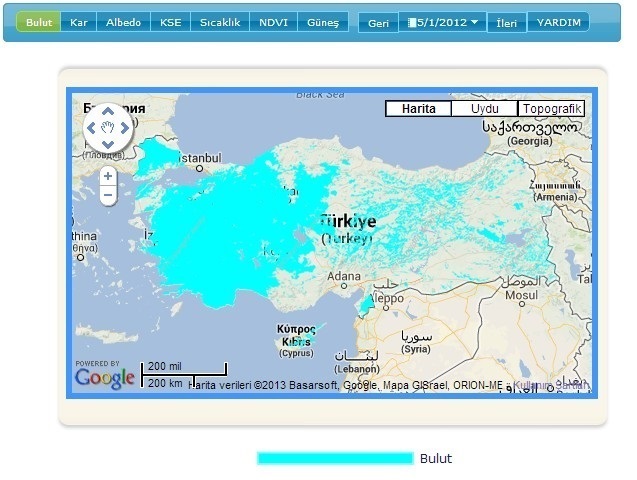Zoom in using the plus button
This screenshot has height=480, width=637.
point(107,176)
